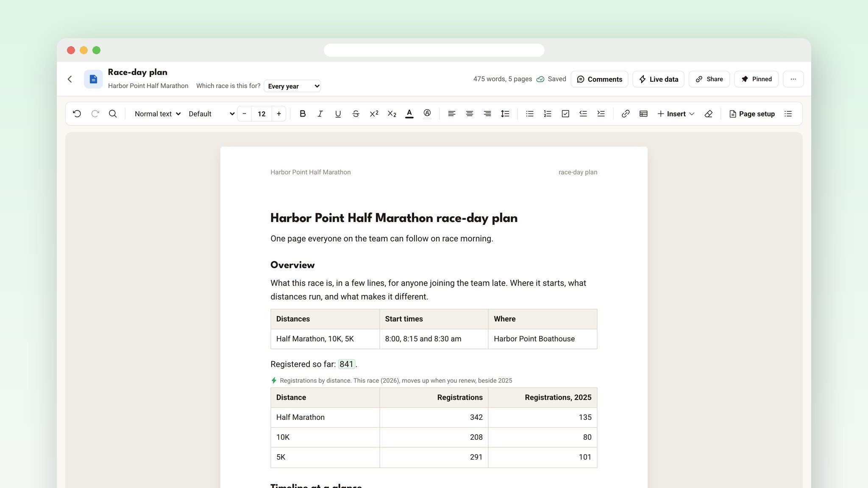The image size is (868, 488).
Task: Select the live value 841
Action: (x=346, y=364)
